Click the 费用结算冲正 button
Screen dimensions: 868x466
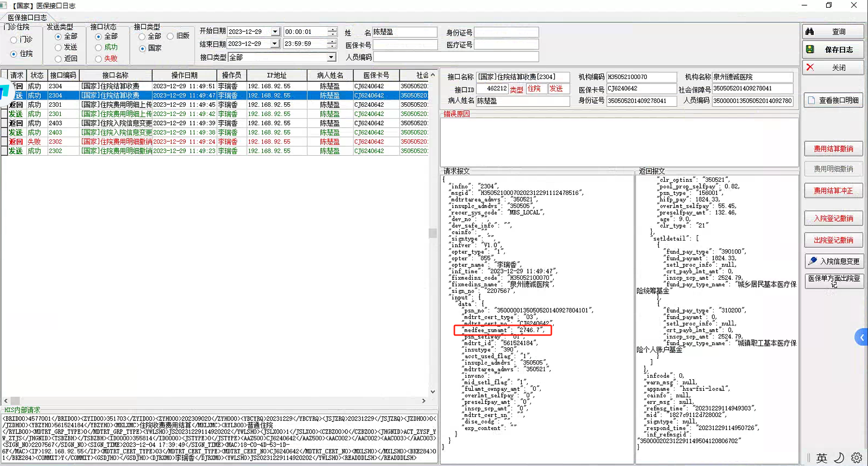(834, 191)
